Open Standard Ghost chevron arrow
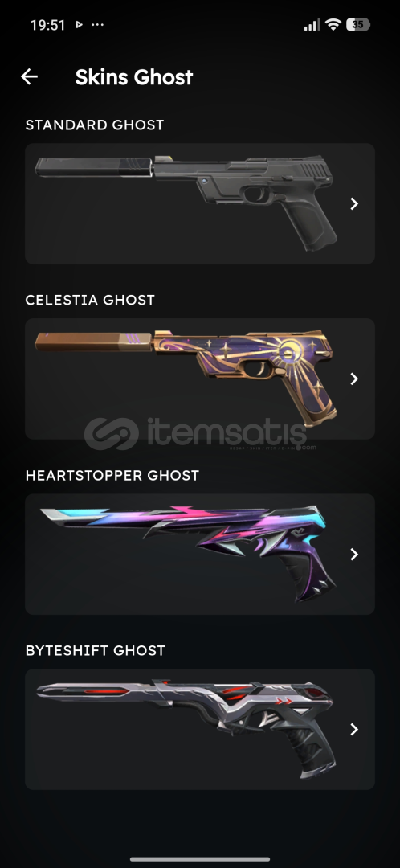The image size is (400, 868). [x=354, y=203]
